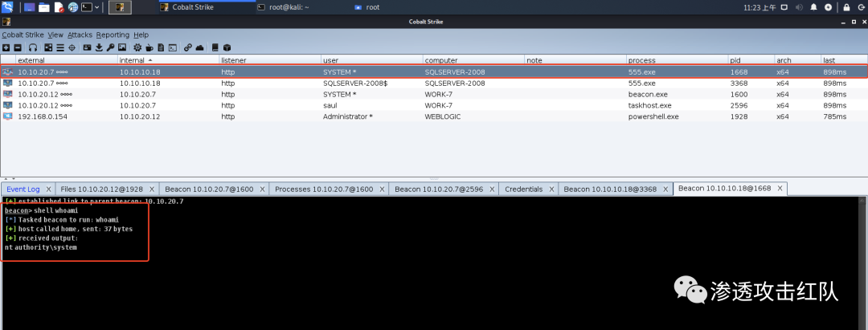The height and width of the screenshot is (330, 868).
Task: Click the headphones Listeners icon
Action: [x=32, y=47]
